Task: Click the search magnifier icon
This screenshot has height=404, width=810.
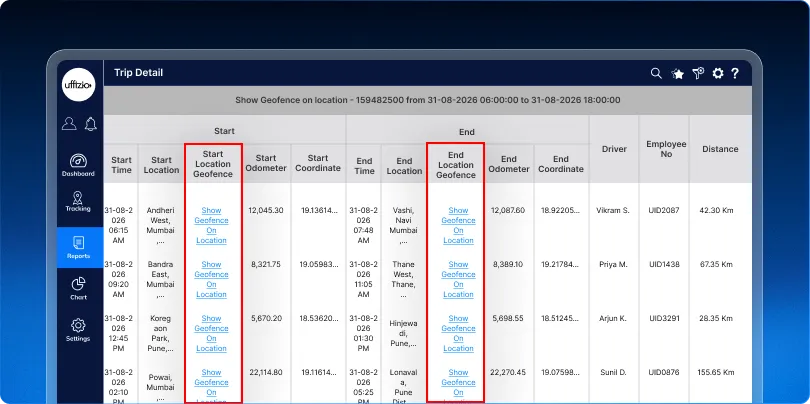Action: 656,73
